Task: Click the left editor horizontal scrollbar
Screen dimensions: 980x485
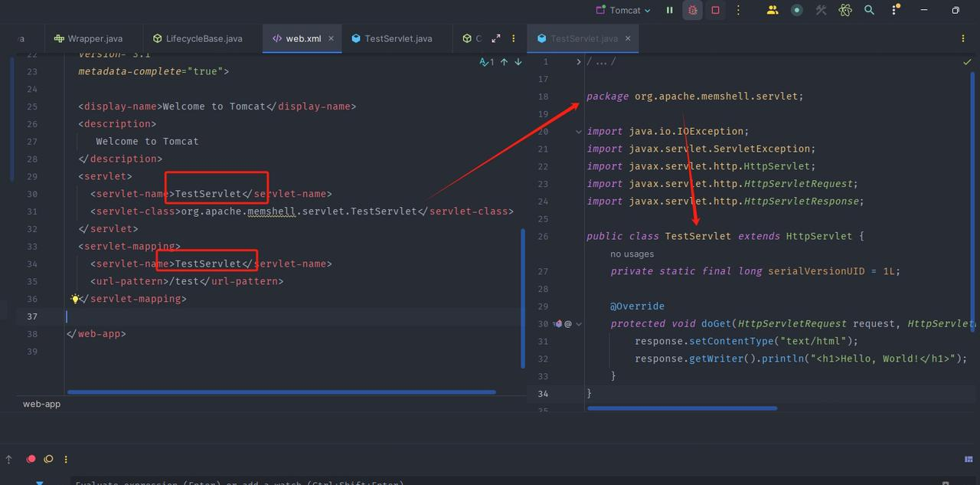Action: point(281,392)
